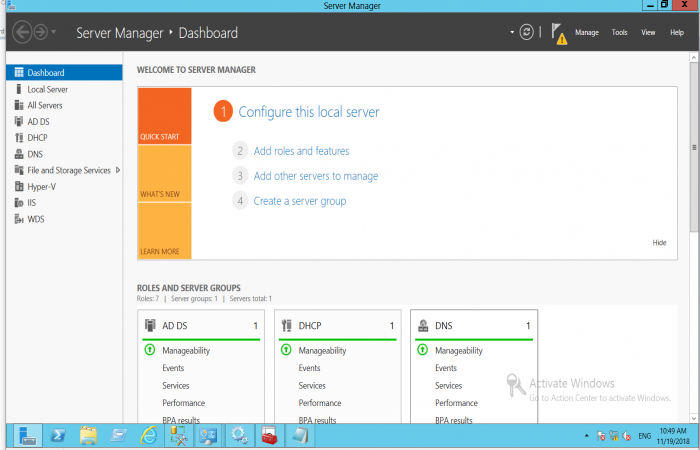Click DNS Manageability status icon

422,350
